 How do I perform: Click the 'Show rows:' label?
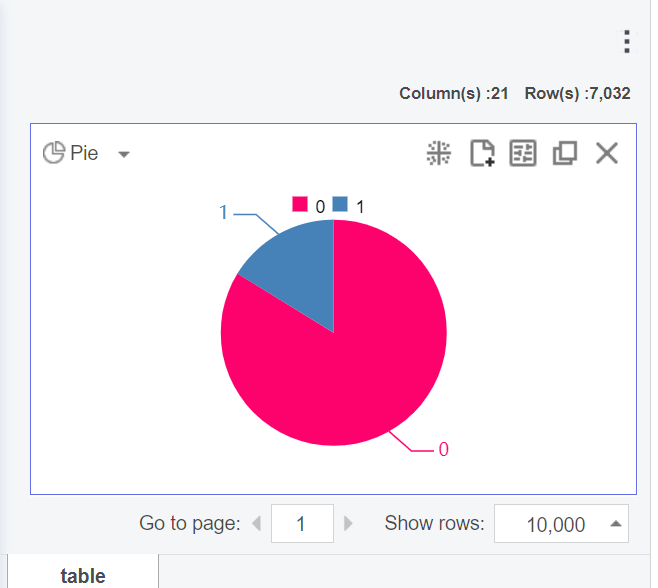(434, 523)
